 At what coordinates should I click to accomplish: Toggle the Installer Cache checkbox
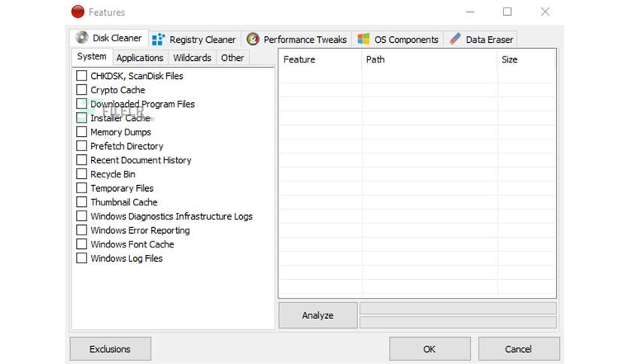[81, 117]
